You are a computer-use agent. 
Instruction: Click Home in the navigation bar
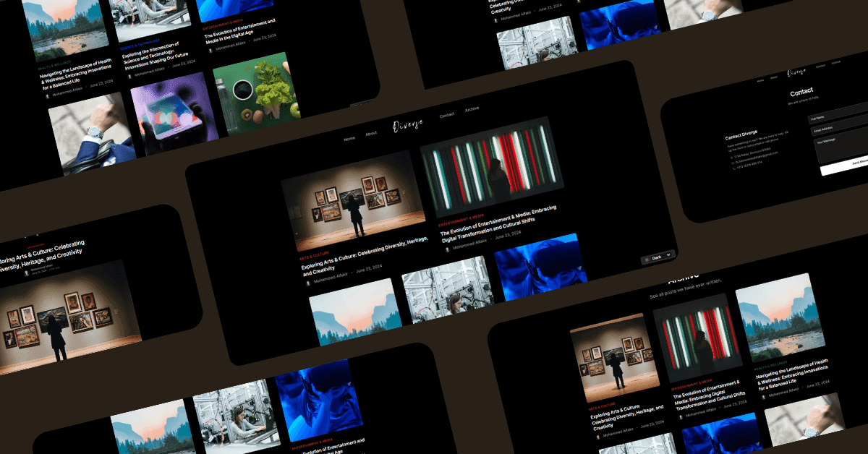(349, 138)
